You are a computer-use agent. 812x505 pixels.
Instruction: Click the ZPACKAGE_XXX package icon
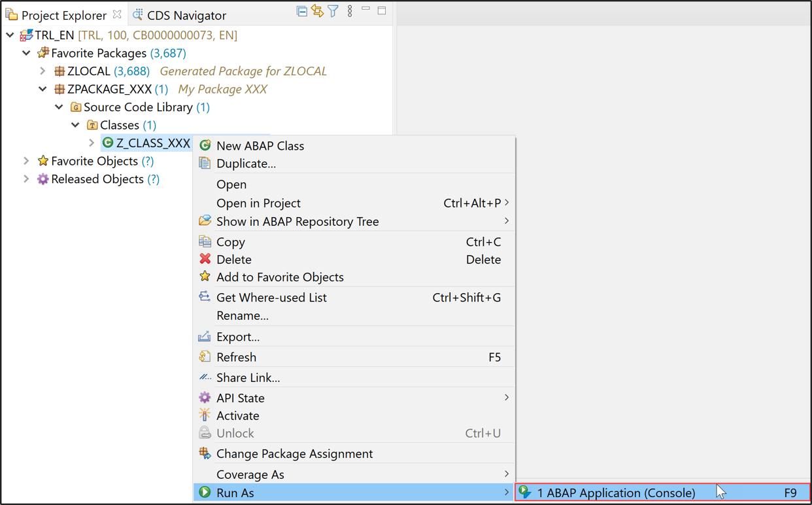tap(59, 89)
